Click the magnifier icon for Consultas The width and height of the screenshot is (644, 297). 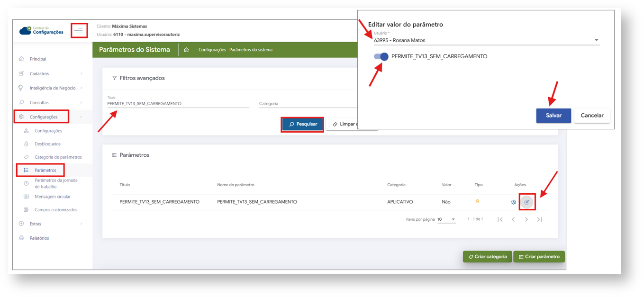(21, 102)
